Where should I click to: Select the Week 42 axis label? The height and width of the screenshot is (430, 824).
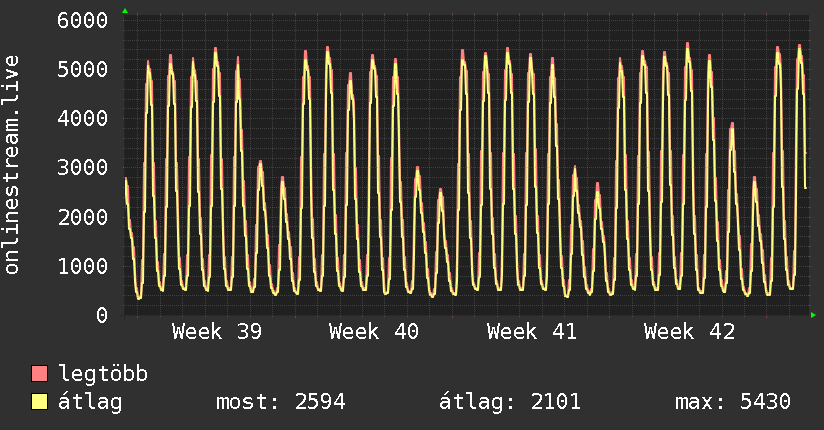click(689, 332)
